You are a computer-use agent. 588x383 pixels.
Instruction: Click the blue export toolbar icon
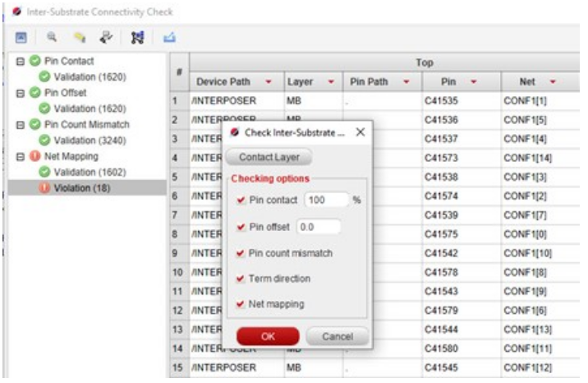[168, 37]
